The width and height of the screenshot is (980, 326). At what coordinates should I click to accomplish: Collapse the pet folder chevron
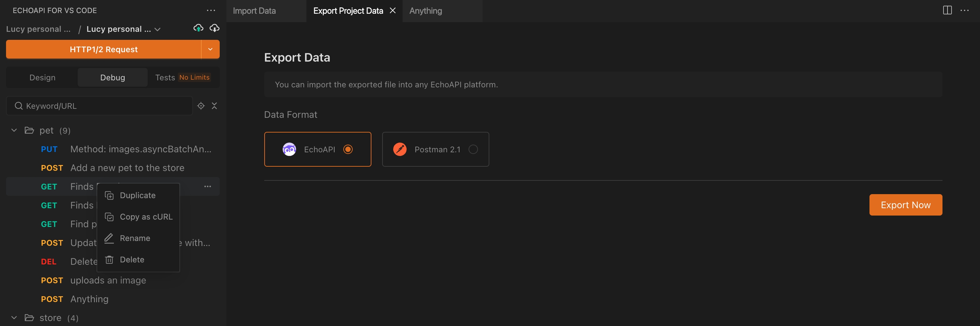pyautogui.click(x=14, y=131)
